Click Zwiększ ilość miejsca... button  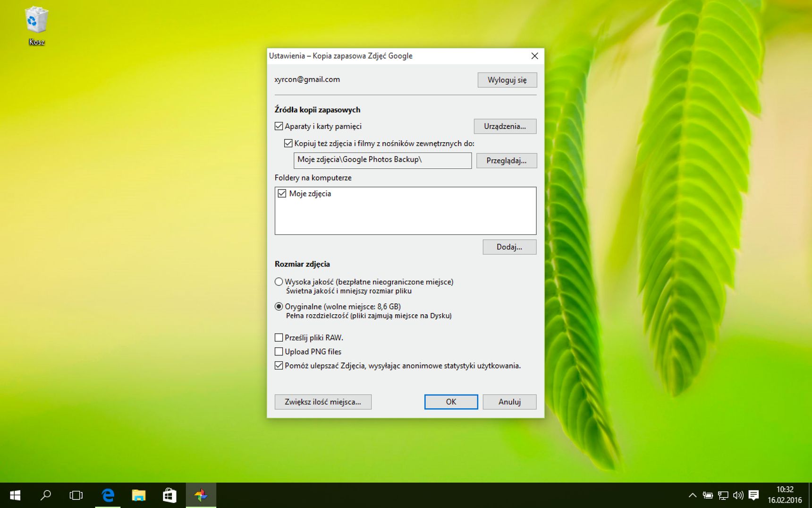click(323, 402)
